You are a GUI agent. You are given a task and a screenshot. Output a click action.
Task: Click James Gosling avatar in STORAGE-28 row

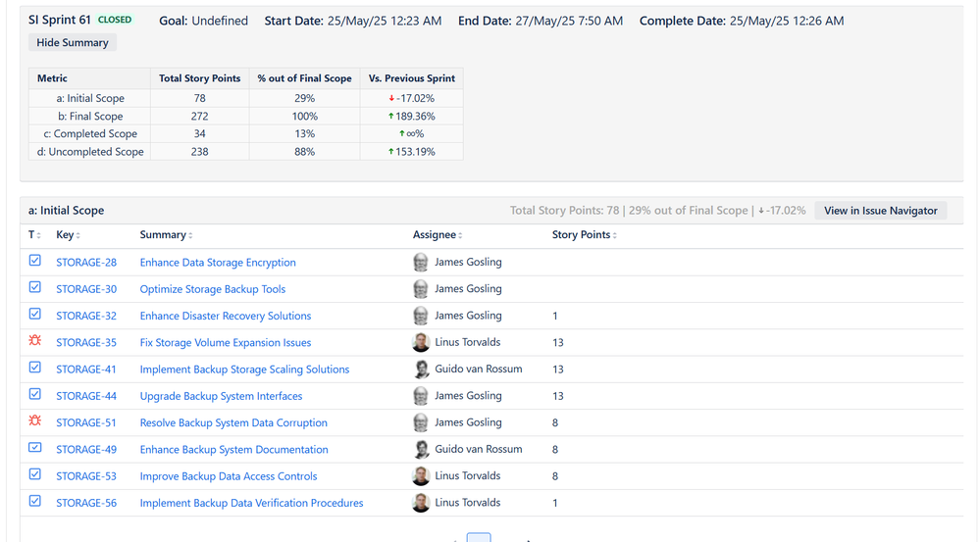click(421, 263)
